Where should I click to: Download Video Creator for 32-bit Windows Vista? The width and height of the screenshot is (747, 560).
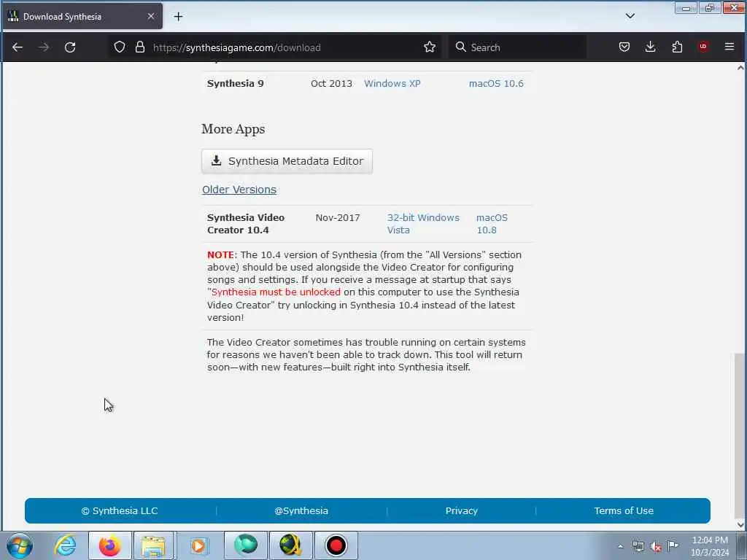click(423, 224)
